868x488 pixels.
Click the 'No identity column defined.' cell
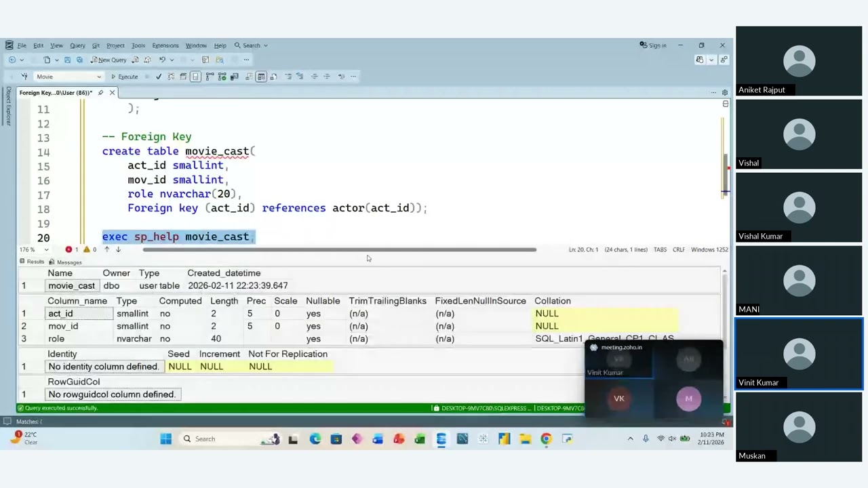(x=104, y=367)
